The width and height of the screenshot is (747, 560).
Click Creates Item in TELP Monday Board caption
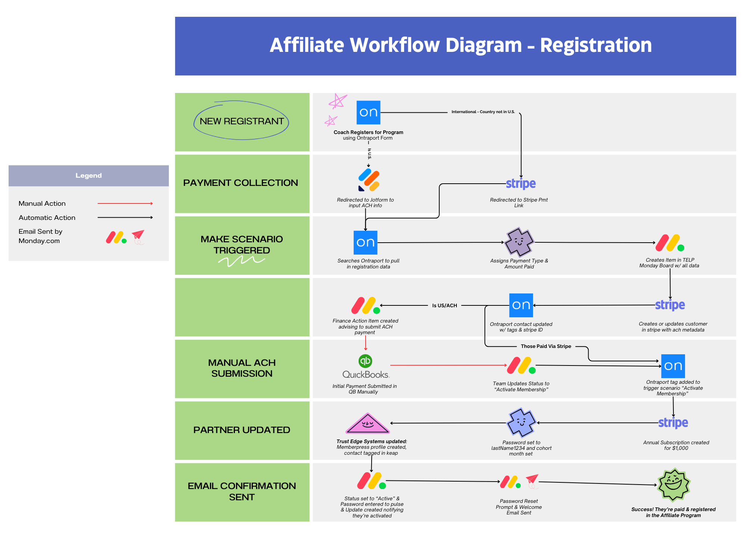point(669,263)
